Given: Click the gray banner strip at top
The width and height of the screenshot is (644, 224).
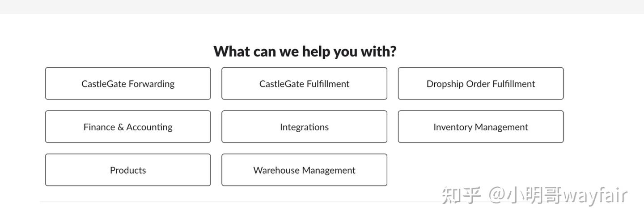Looking at the screenshot, I should tap(322, 6).
